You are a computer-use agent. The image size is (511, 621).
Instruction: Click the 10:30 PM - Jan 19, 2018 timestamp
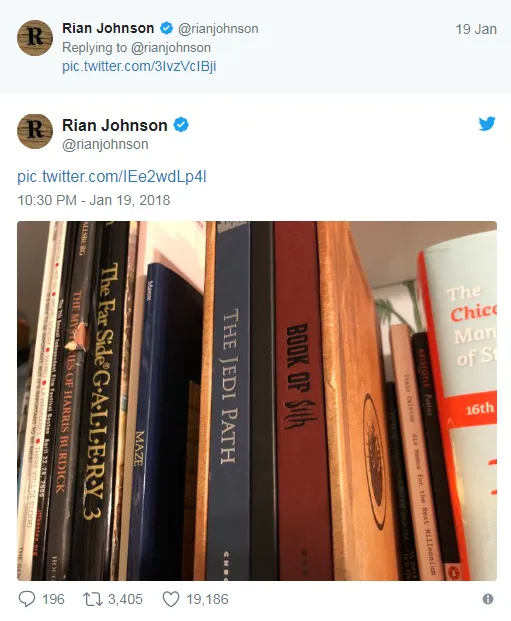point(93,200)
